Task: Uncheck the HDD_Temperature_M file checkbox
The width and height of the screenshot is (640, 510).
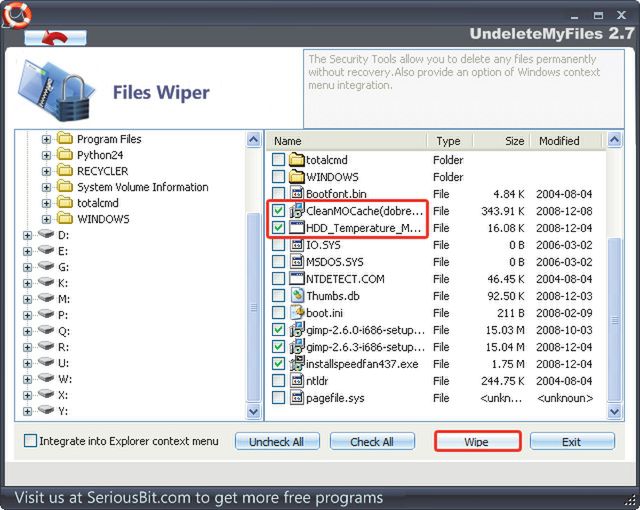Action: click(x=278, y=228)
